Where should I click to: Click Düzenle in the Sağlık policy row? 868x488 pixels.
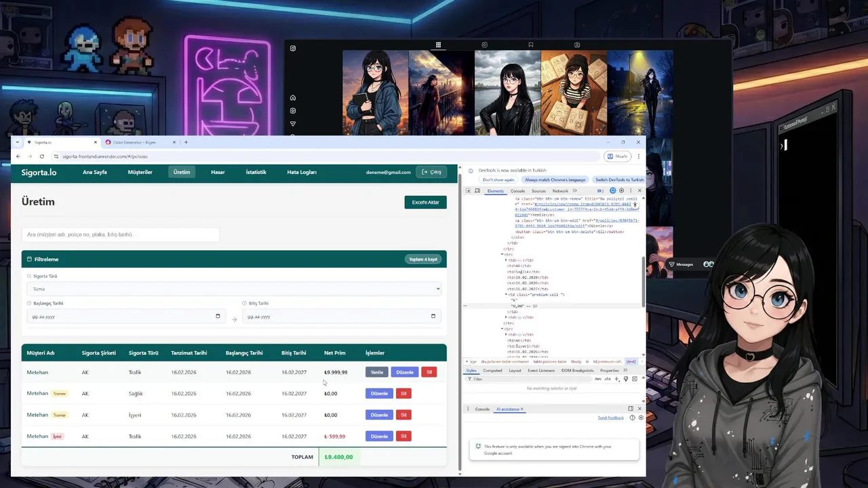(x=379, y=393)
